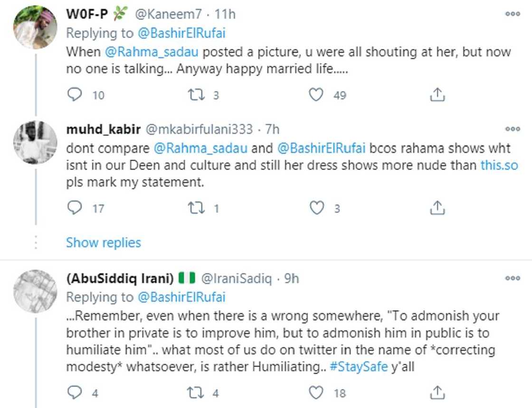Click the reply icon on muhd_kabir's tweet

pyautogui.click(x=75, y=207)
